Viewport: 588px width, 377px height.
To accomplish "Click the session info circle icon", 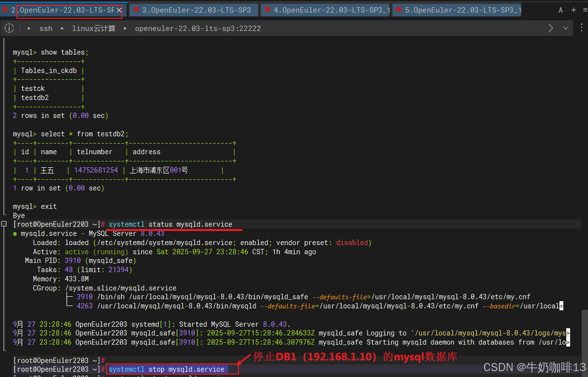I will [x=9, y=29].
